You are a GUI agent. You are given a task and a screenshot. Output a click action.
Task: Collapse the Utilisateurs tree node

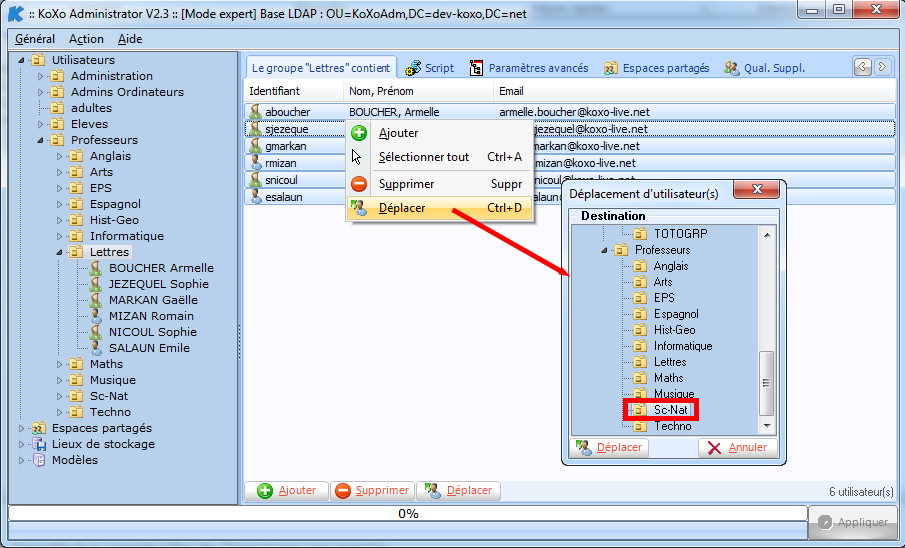pos(21,60)
